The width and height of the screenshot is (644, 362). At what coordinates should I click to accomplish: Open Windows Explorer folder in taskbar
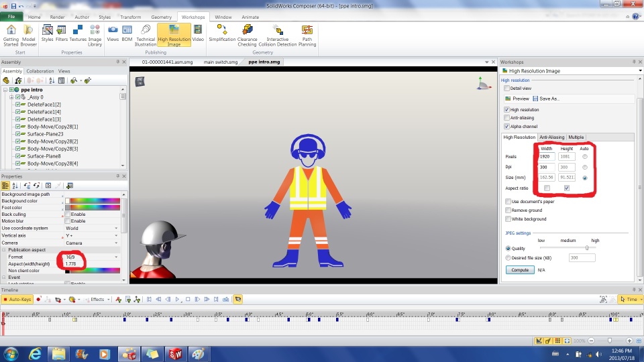[58, 354]
